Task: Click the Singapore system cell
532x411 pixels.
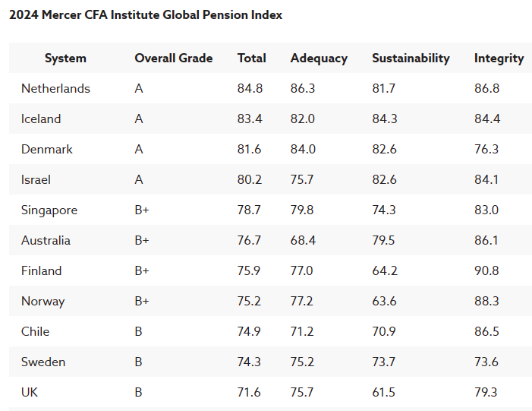Action: pos(49,210)
